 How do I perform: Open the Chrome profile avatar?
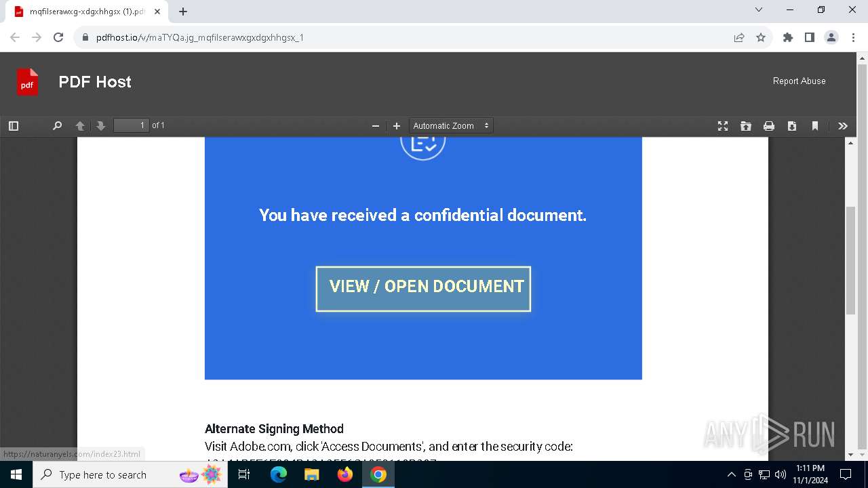coord(831,37)
